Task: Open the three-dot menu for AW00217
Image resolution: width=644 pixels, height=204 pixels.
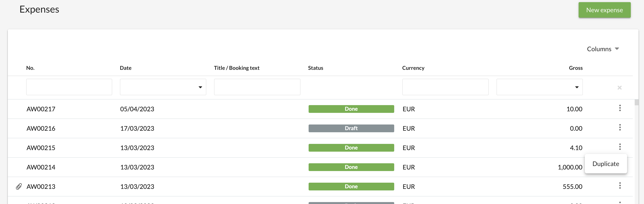Action: (x=620, y=108)
